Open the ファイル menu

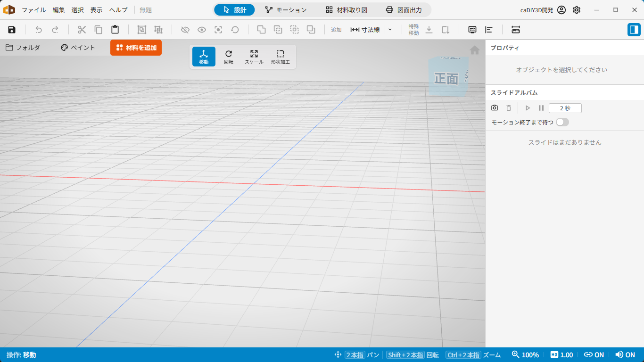pyautogui.click(x=33, y=10)
